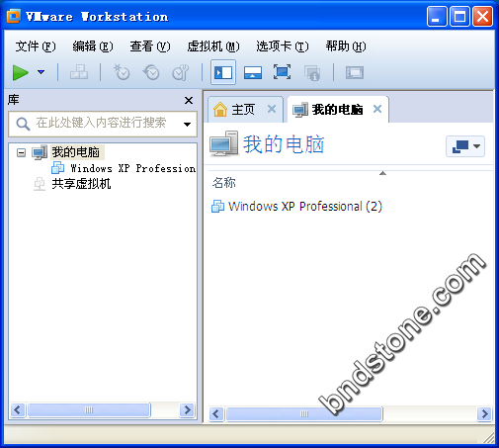Click the console view toolbar icon
The image size is (499, 448).
[x=355, y=72]
